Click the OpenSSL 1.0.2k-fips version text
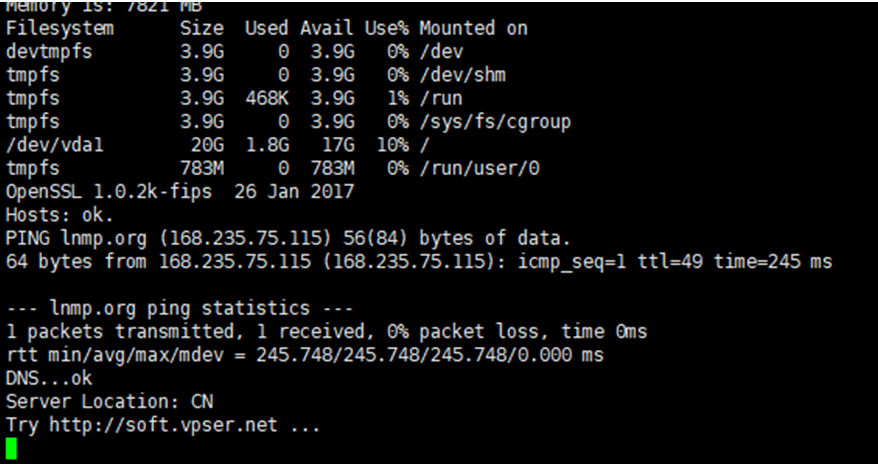The width and height of the screenshot is (878, 464). [109, 192]
